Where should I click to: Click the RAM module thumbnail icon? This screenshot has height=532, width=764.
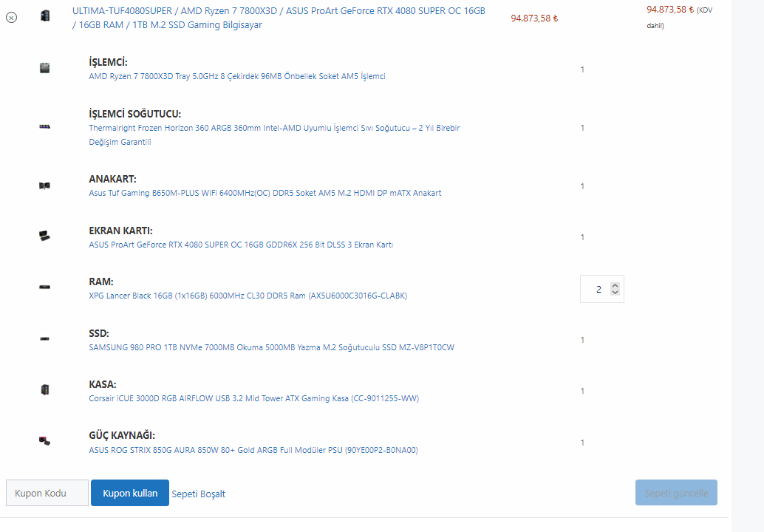point(45,287)
